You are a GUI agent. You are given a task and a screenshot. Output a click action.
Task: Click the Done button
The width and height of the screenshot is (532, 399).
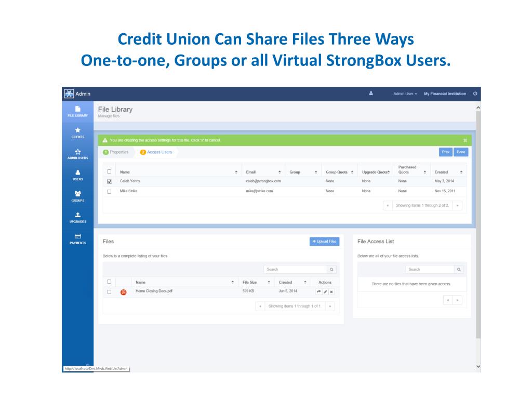pos(461,152)
